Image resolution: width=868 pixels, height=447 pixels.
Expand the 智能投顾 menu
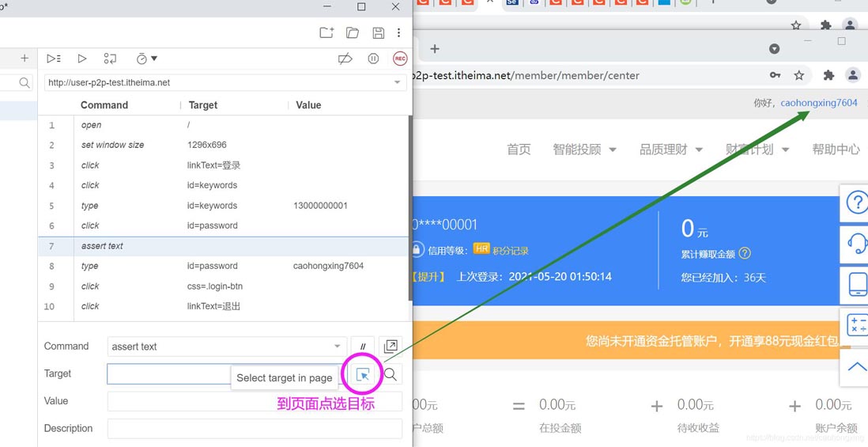point(584,149)
